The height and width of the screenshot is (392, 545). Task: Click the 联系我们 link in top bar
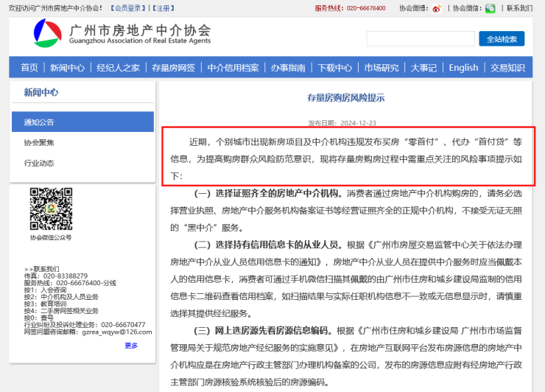pyautogui.click(x=520, y=8)
